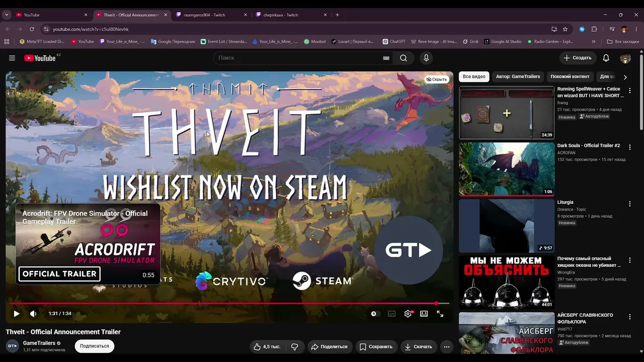Seek using the video progress bar
Viewport: 644px width, 362px height.
(229, 303)
